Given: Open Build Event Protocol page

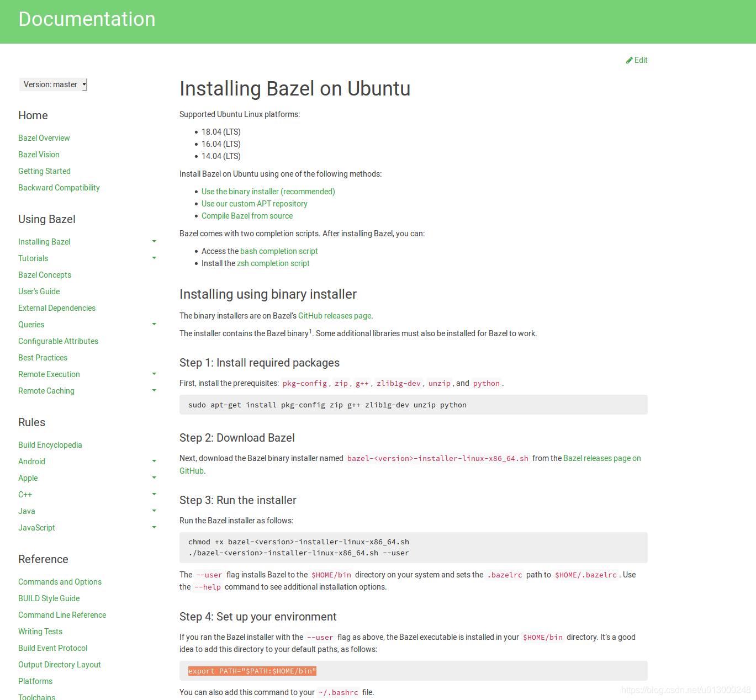Looking at the screenshot, I should click(52, 648).
